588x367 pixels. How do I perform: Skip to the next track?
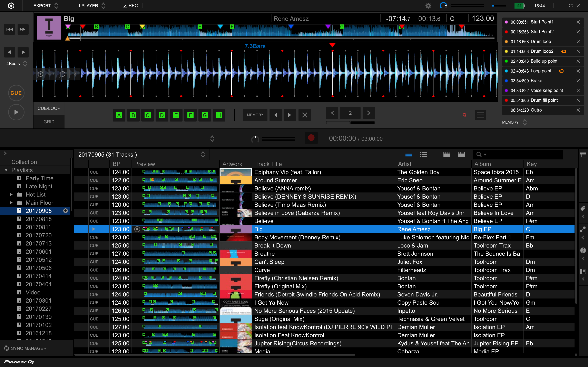tap(23, 29)
